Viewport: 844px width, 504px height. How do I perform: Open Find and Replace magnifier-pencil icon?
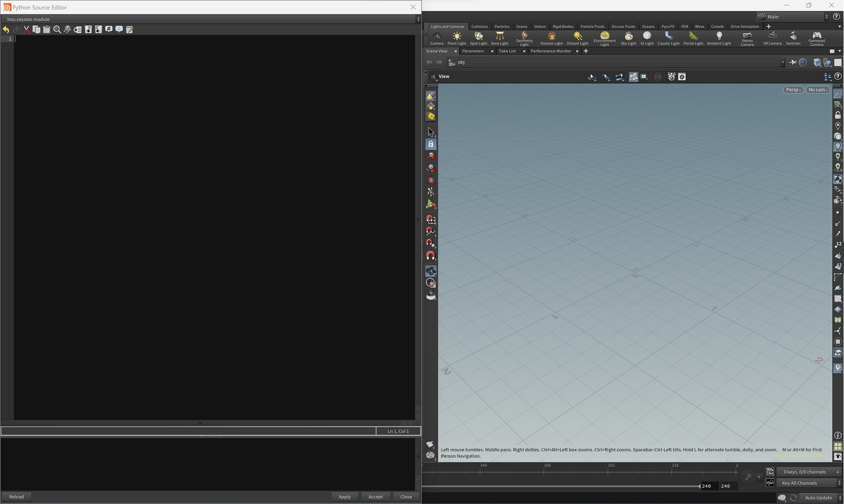(67, 29)
